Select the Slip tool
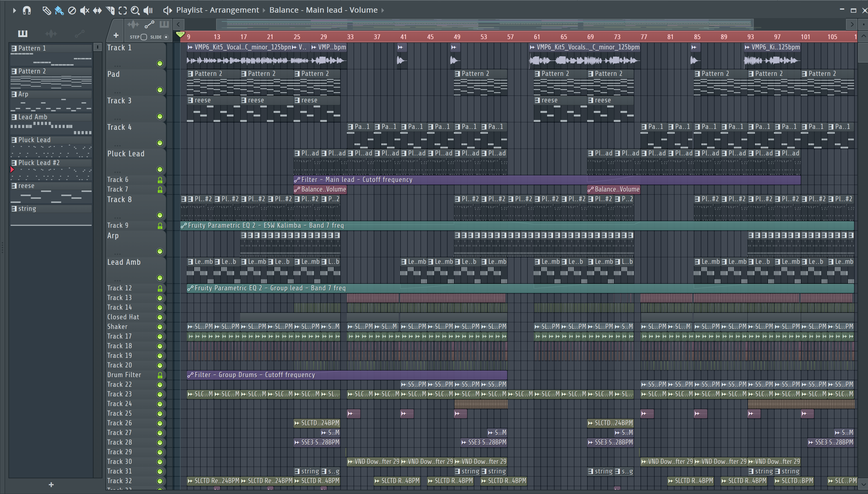The image size is (868, 494). point(97,11)
